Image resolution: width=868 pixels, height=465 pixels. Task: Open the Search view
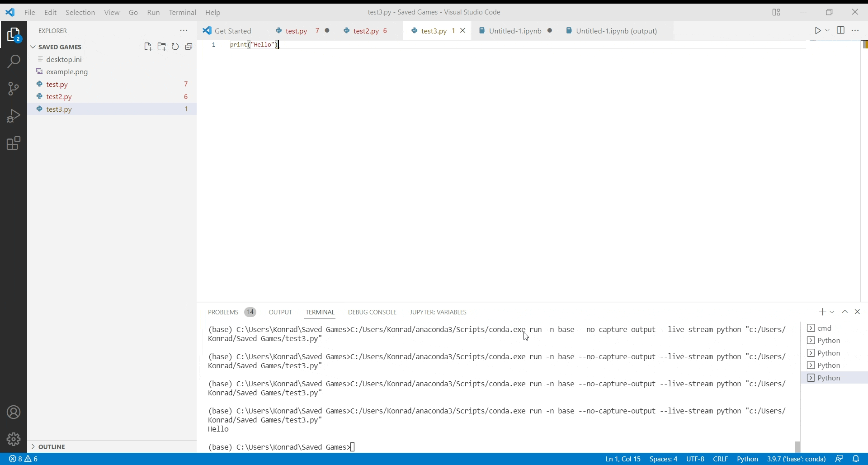(14, 61)
